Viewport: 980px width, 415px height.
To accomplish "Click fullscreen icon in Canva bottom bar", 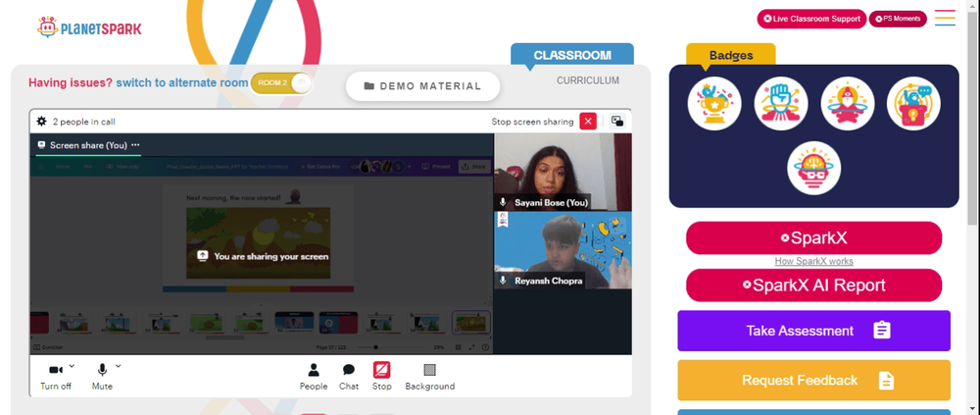I will pyautogui.click(x=472, y=347).
